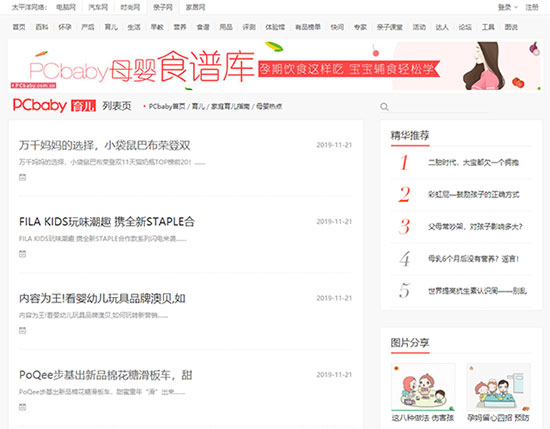Open recommendation 2: 彩虹屁—鼓励孩子的正确方式

point(474,195)
